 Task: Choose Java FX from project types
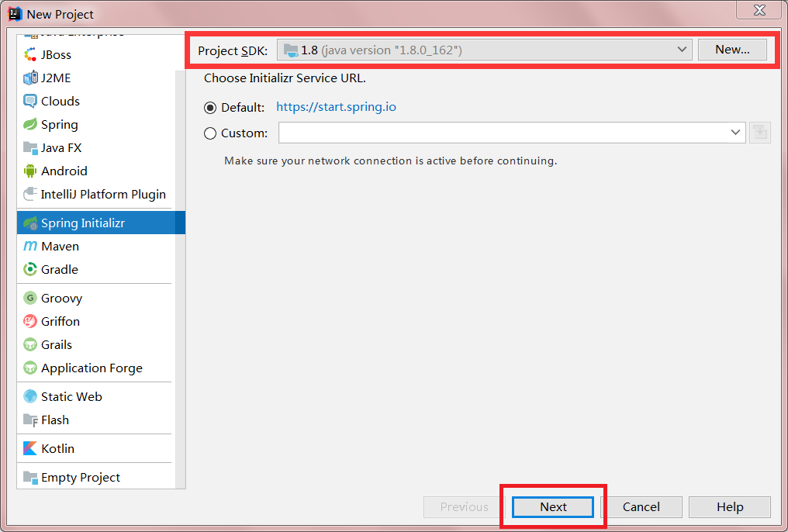coord(60,148)
